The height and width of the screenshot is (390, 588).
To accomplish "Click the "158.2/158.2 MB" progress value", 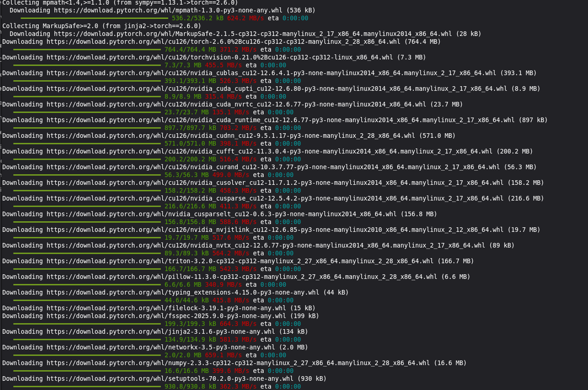I will click(x=190, y=190).
